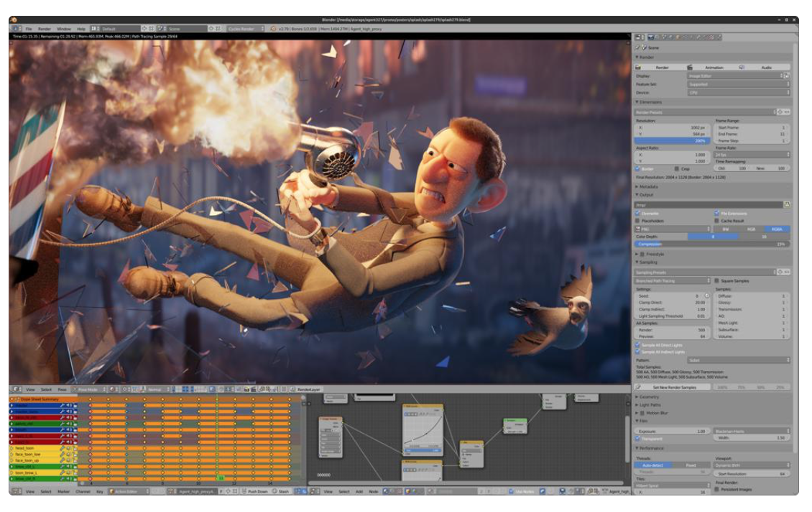The image size is (812, 512).
Task: Click the 3D viewport editor type icon
Action: 17,389
